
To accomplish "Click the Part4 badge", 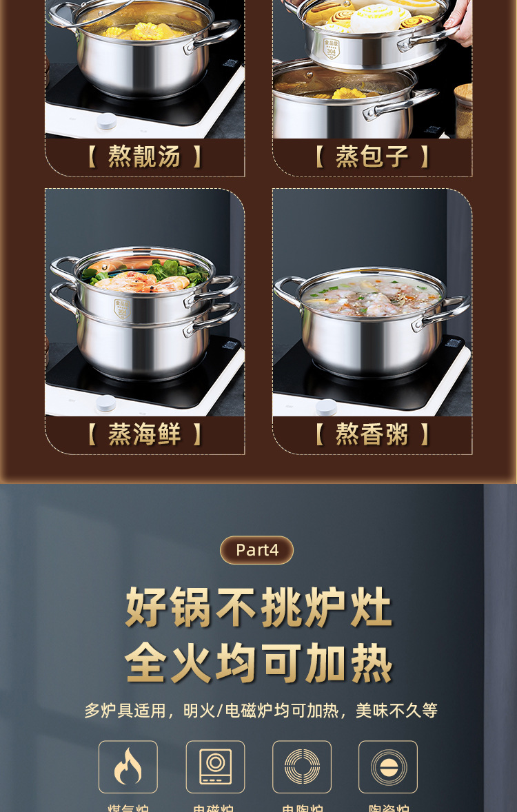I will [257, 550].
